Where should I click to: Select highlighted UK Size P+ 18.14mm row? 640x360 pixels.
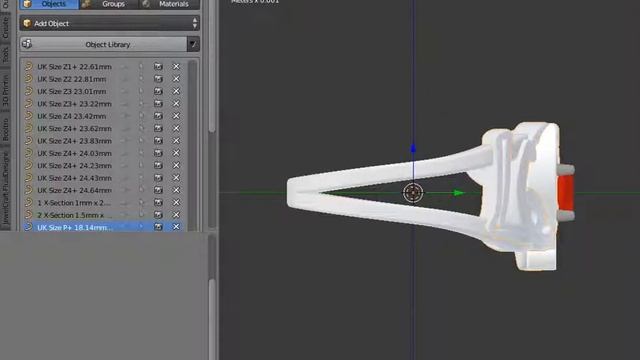pos(102,227)
